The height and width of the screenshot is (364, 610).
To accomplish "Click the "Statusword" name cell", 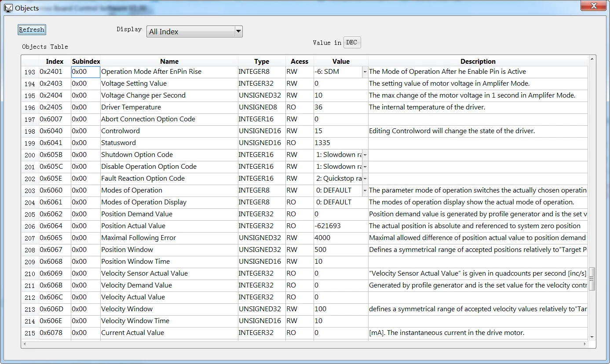I will point(169,143).
